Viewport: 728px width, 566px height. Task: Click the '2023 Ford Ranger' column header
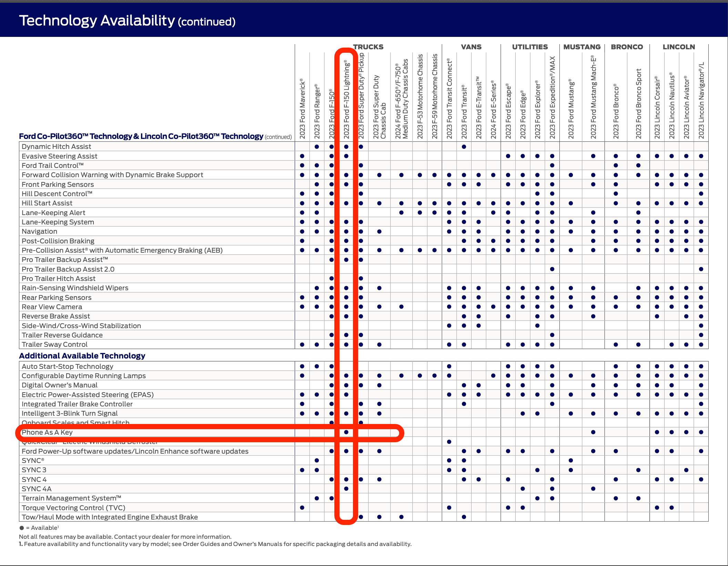coord(317,111)
